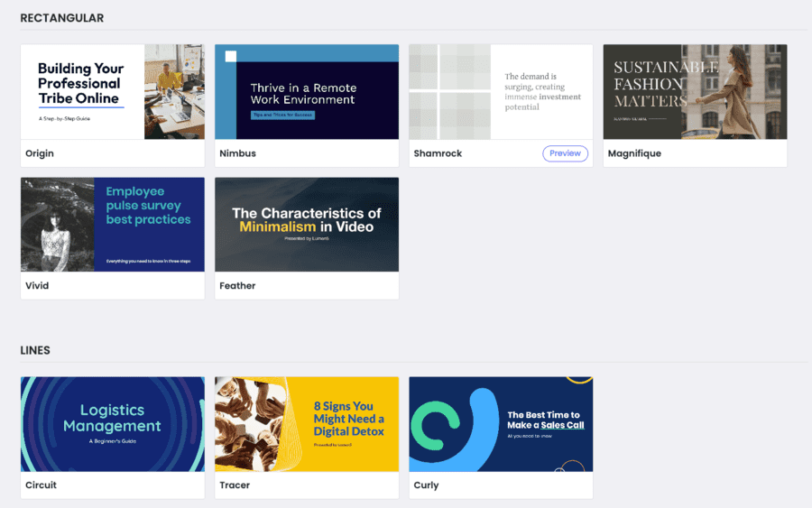
Task: Click the Nimbus template name label
Action: pos(237,153)
